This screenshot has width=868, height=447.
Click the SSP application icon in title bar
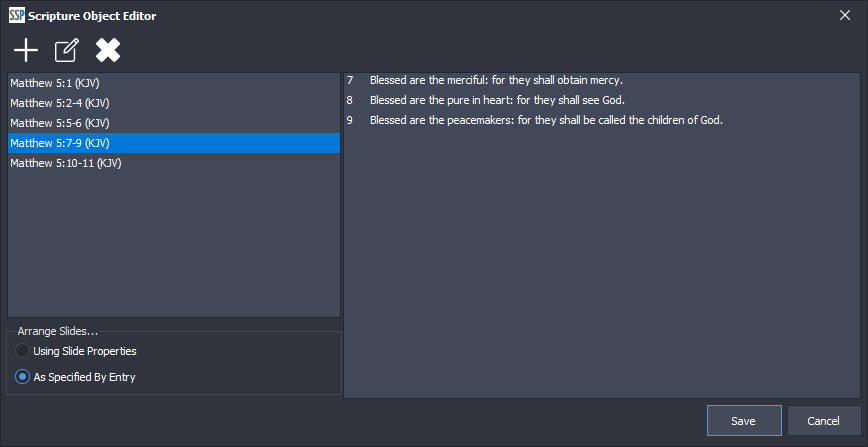click(16, 15)
